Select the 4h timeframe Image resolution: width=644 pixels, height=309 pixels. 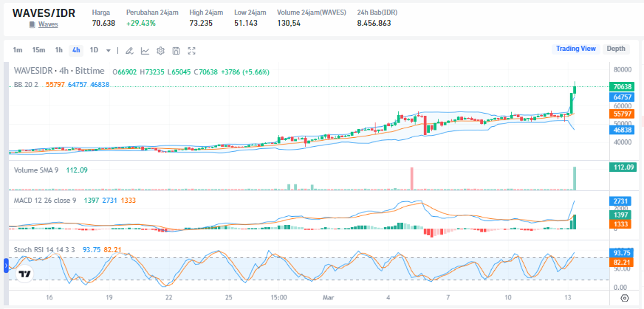click(x=76, y=50)
